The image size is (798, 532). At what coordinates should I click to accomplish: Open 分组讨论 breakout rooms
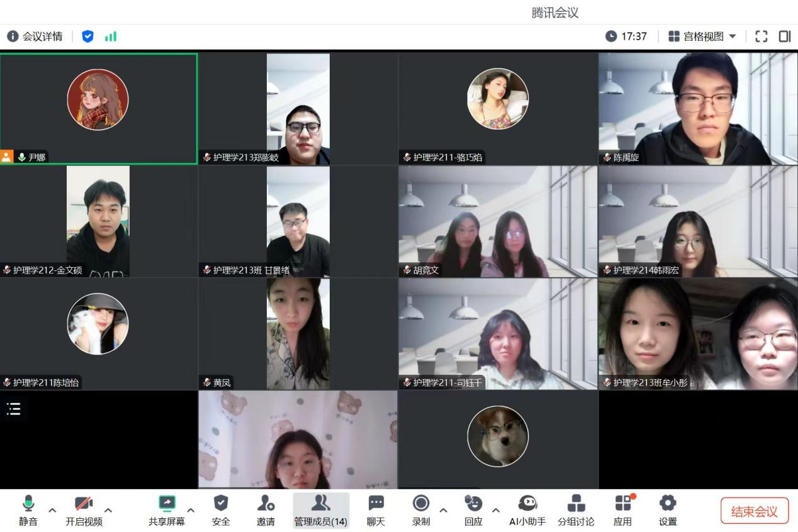coord(575,510)
